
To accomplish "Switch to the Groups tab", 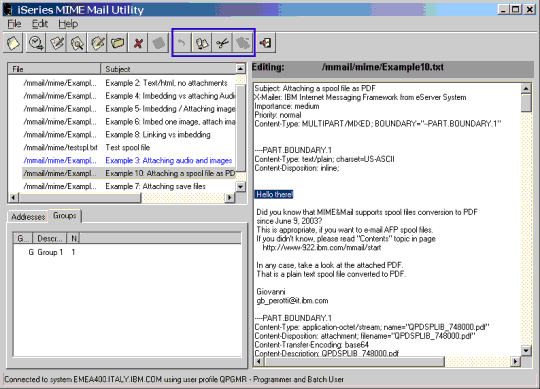I will (65, 215).
